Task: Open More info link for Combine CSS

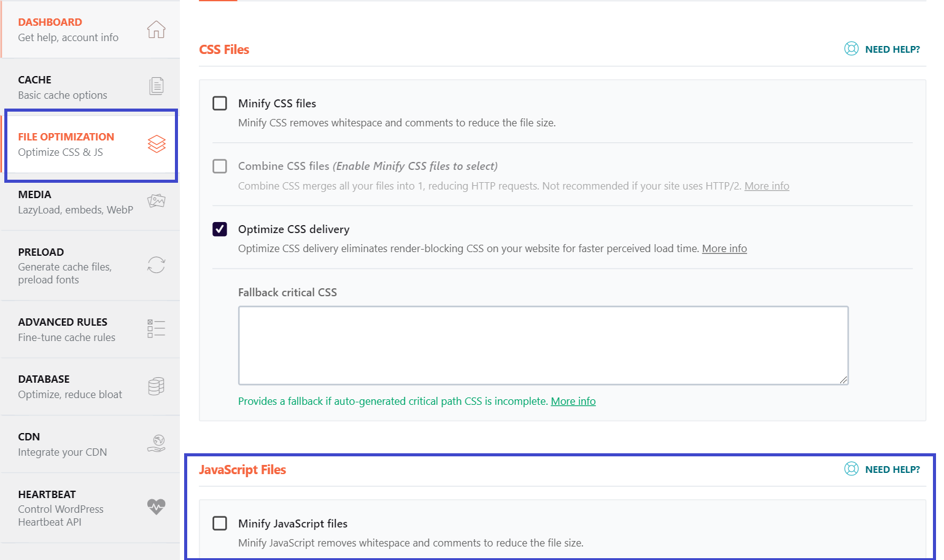Action: [x=767, y=186]
